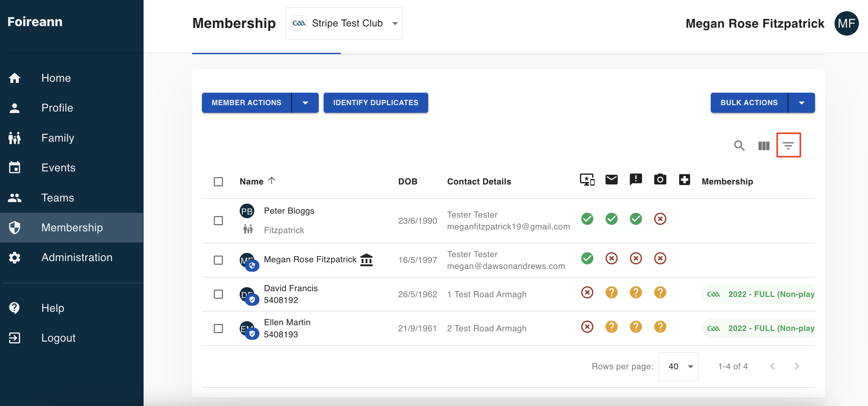Expand the Bulk Actions dropdown arrow

tap(802, 103)
